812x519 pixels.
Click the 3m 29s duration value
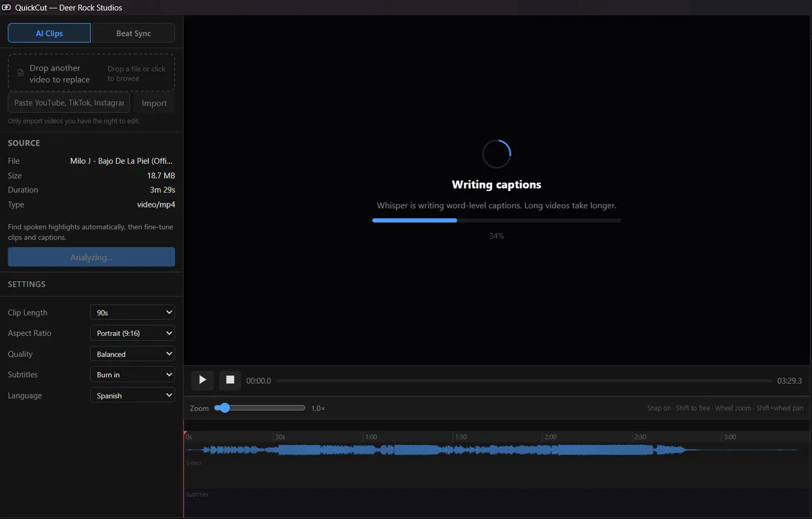point(162,190)
